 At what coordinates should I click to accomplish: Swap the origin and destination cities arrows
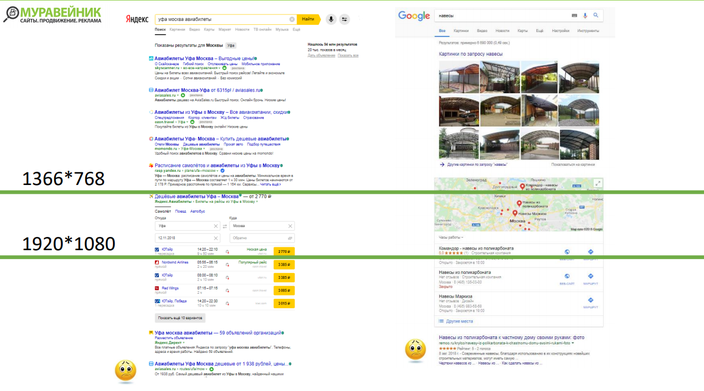225,226
